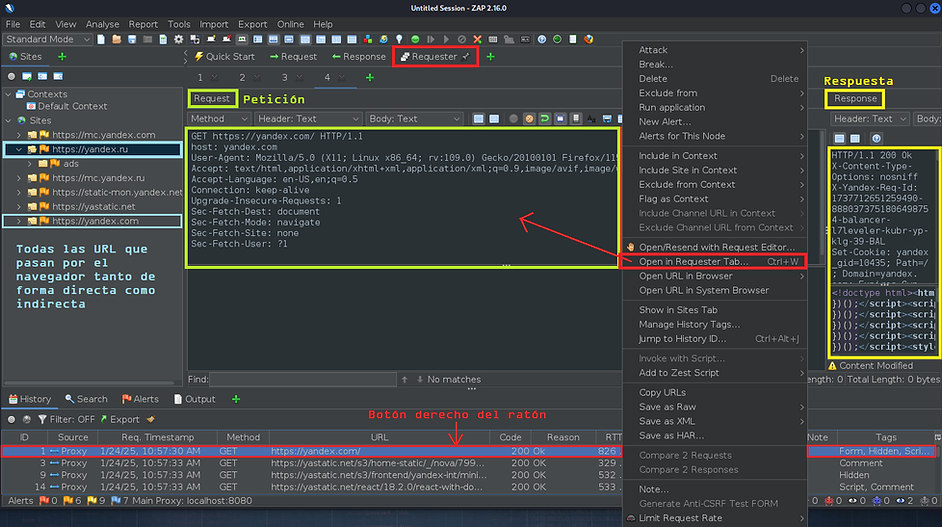Viewport: 942px width, 527px height.
Task: Click the green circle break toggle icon
Action: coord(415,40)
